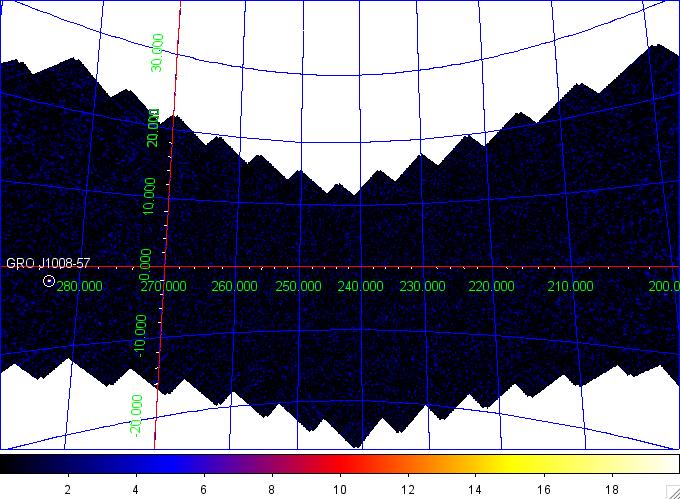Image resolution: width=680 pixels, height=499 pixels.
Task: Click the 250.000 longitude label
Action: click(298, 286)
